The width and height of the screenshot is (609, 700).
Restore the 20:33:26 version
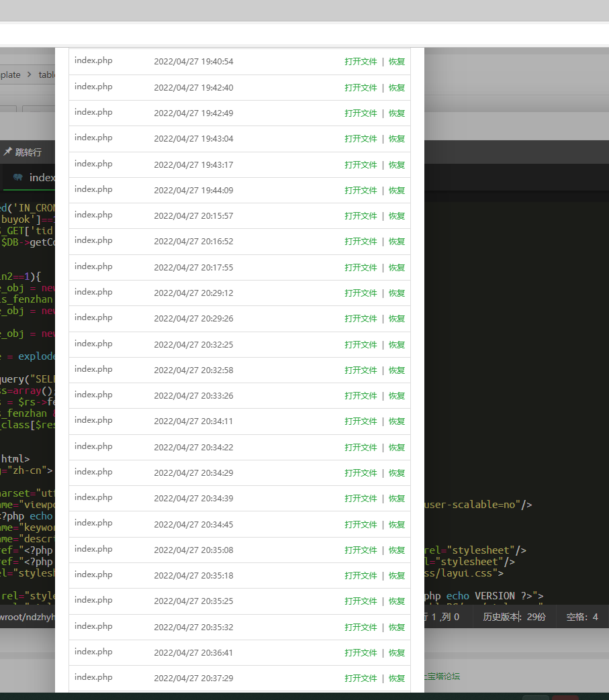[396, 396]
